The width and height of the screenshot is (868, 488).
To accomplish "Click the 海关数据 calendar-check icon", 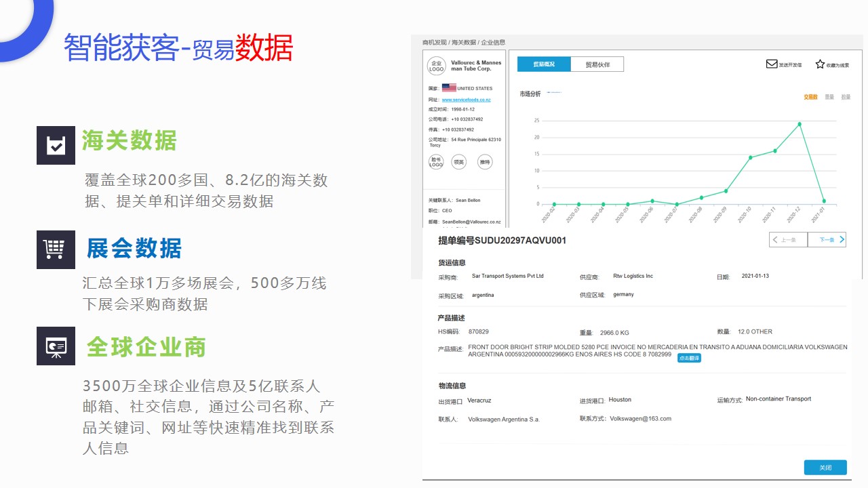I will tap(56, 145).
